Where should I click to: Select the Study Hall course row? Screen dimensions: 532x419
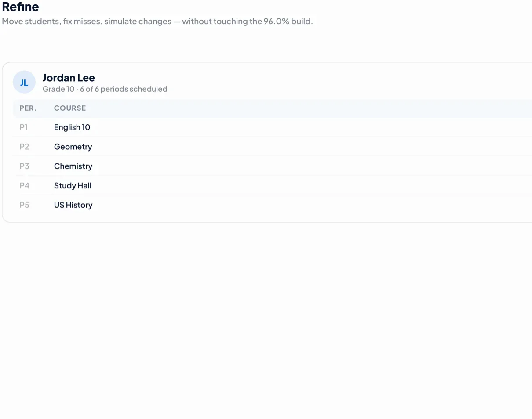click(x=272, y=185)
